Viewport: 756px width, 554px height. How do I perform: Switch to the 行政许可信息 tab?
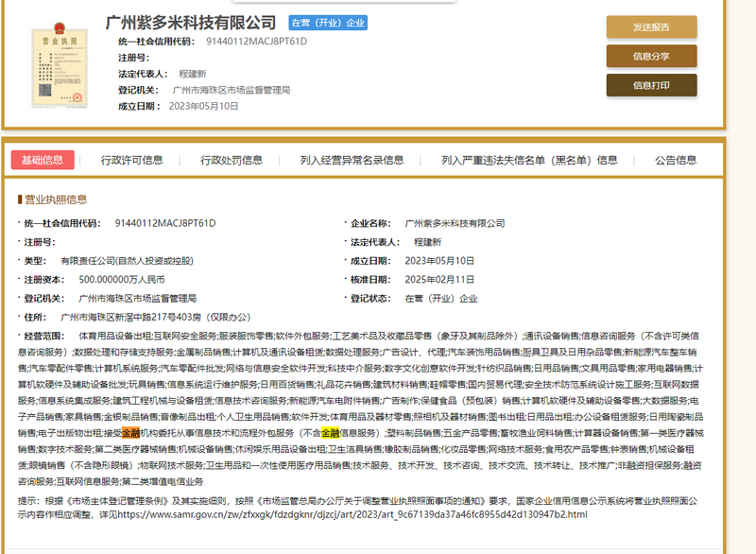click(130, 159)
